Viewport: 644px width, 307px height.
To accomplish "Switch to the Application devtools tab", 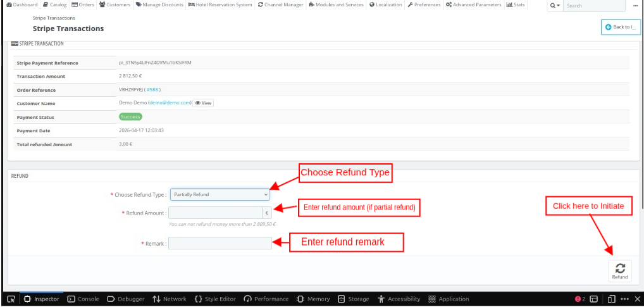I will (x=449, y=299).
